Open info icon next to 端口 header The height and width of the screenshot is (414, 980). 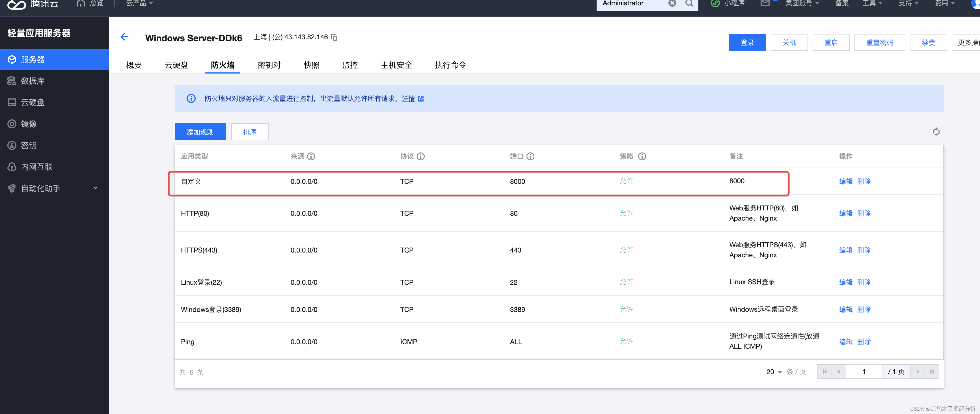coord(530,156)
